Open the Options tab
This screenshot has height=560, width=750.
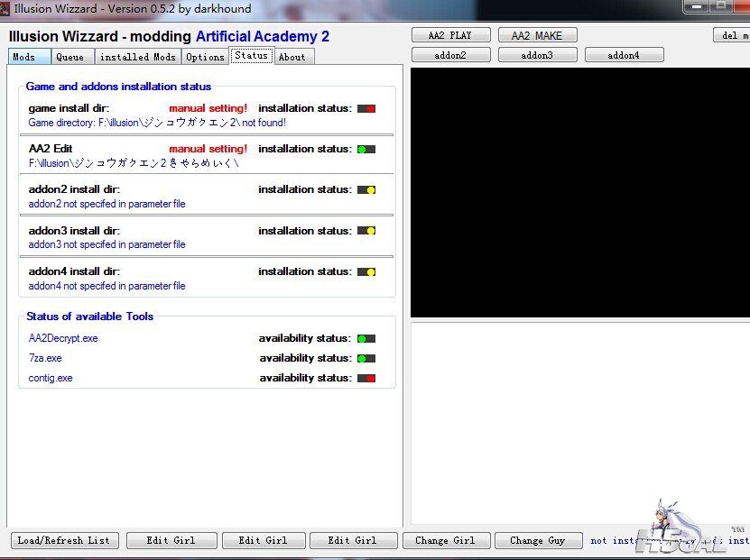tap(205, 57)
